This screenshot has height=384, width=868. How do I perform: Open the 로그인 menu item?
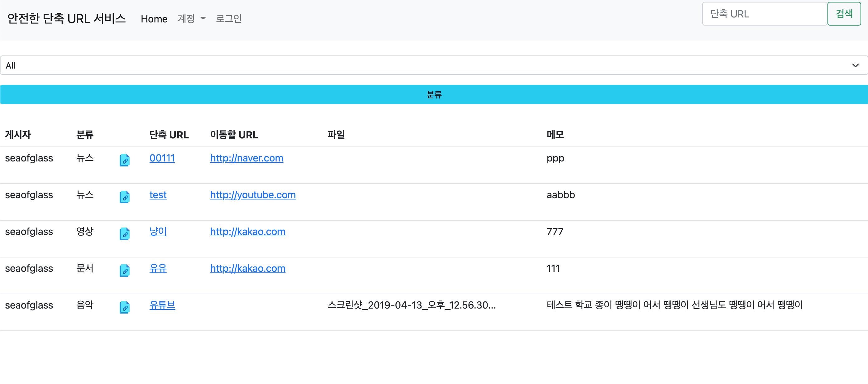tap(228, 18)
